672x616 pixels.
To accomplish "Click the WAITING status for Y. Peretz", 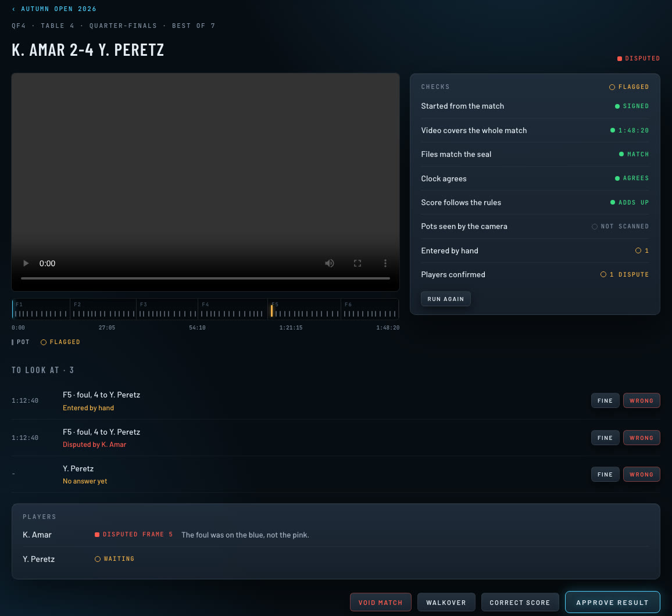I will click(x=115, y=558).
